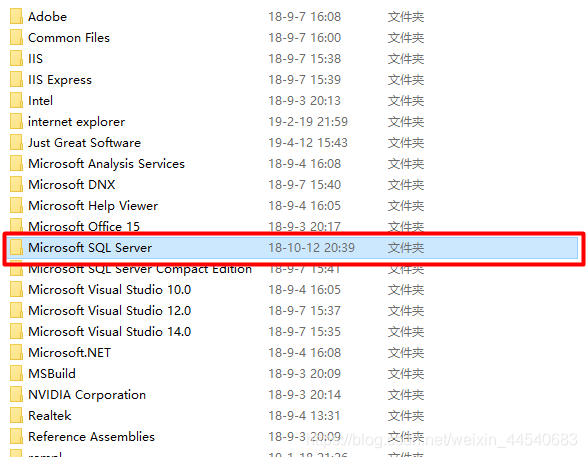Select the highlighted Microsoft SQL Server name
The width and height of the screenshot is (587, 458).
click(90, 247)
